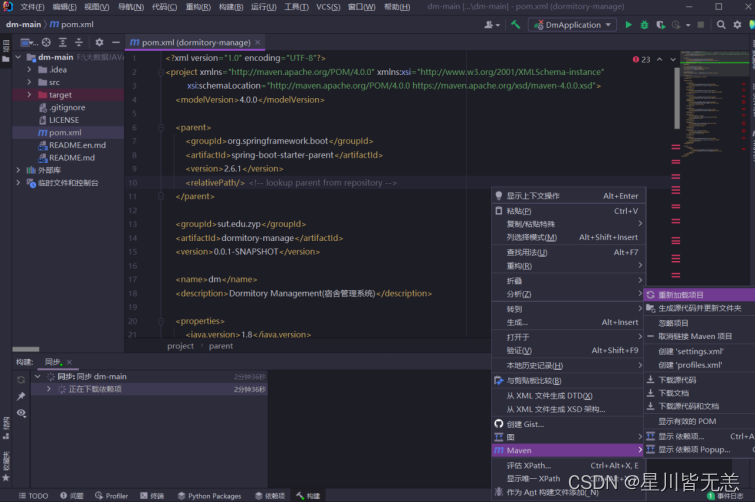The image size is (756, 502).
Task: Fold parent tag in gutter
Action: (x=161, y=128)
